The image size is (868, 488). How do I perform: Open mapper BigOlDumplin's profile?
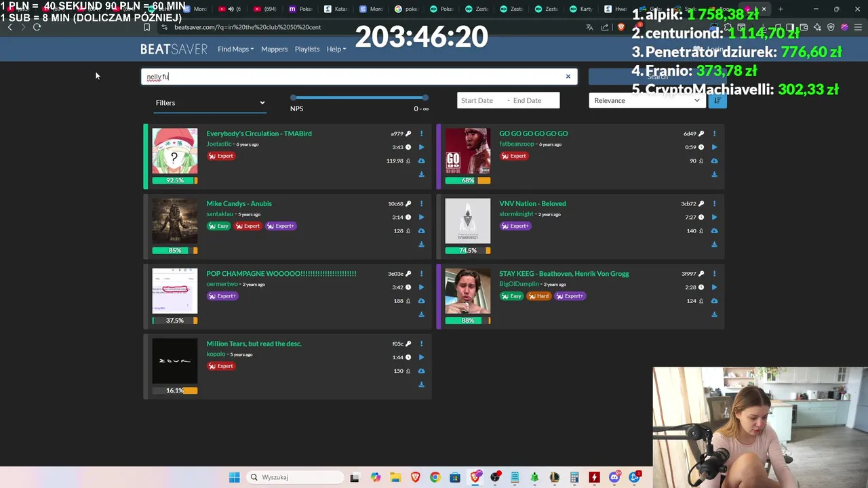click(x=519, y=284)
